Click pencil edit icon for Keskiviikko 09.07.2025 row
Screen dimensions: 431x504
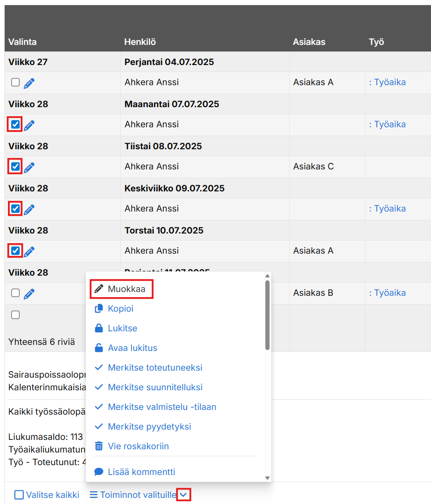point(29,210)
